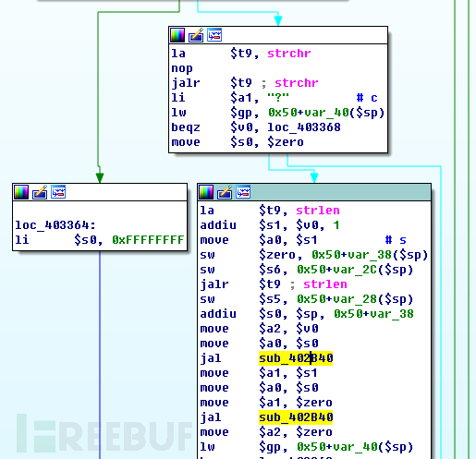Click color icon of the strchr block
Image resolution: width=476 pixels, height=459 pixels.
(177, 35)
